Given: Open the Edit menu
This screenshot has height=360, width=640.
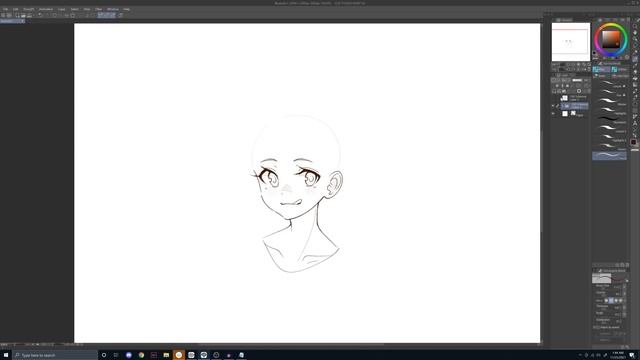Looking at the screenshot, I should coord(16,9).
